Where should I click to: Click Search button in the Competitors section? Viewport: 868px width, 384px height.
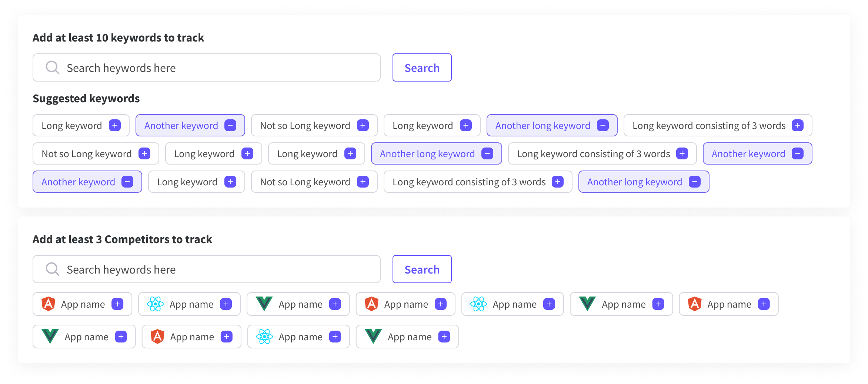point(422,269)
